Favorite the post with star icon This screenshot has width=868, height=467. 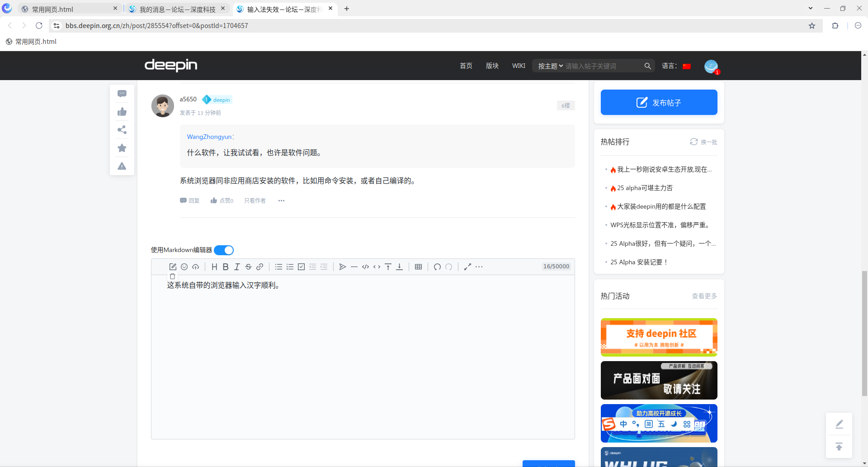[122, 148]
